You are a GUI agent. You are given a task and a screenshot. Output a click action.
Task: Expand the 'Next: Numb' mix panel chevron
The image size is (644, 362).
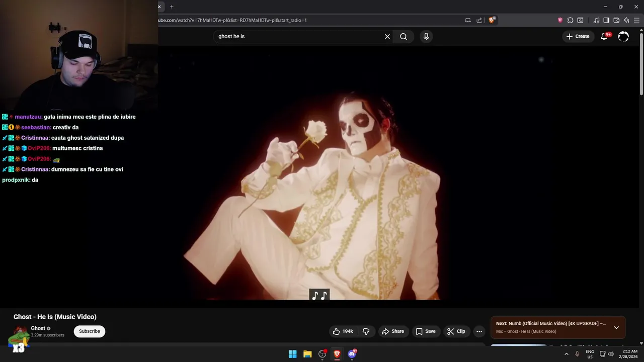pyautogui.click(x=616, y=327)
